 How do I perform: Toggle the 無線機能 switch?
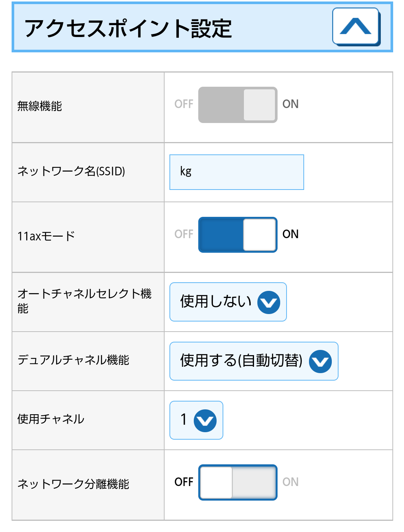tap(238, 105)
